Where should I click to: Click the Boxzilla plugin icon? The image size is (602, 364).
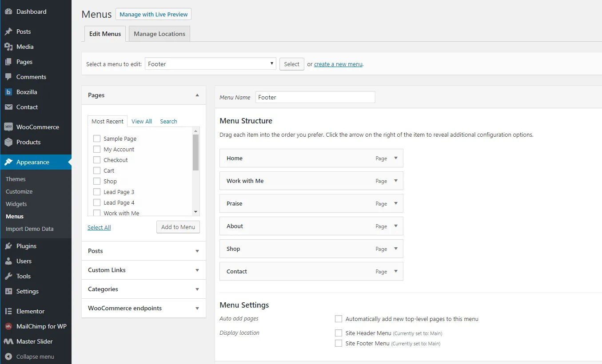[8, 92]
